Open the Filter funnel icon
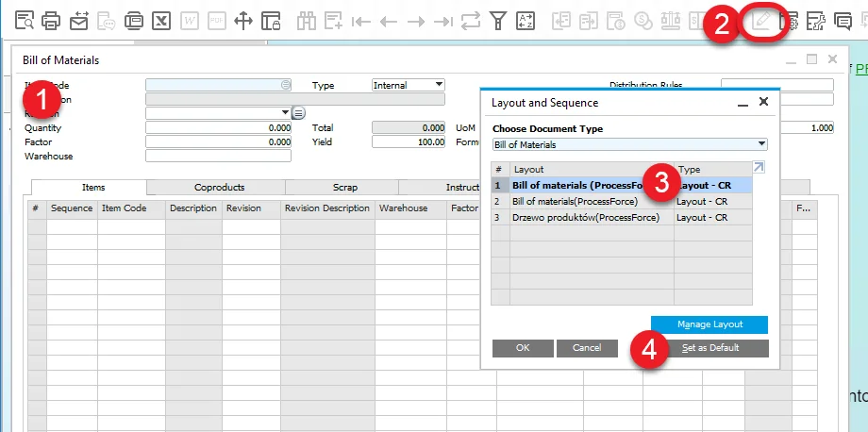This screenshot has height=432, width=868. 499,20
